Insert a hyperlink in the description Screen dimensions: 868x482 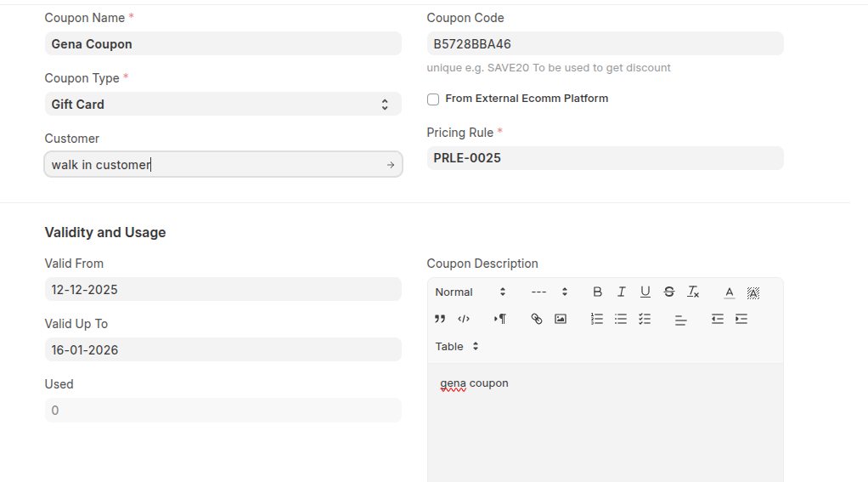click(x=536, y=319)
